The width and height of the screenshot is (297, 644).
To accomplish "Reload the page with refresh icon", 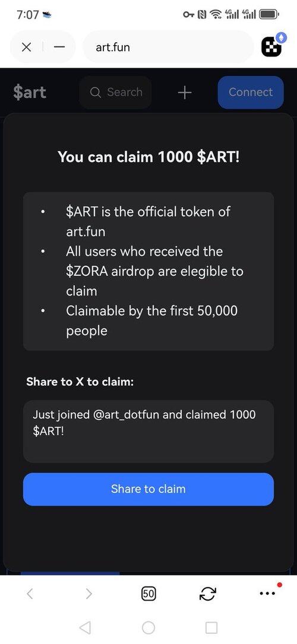I will point(208,593).
